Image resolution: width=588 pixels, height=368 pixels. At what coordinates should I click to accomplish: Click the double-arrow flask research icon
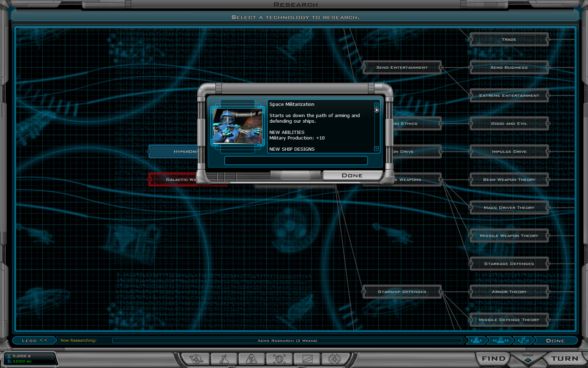[x=500, y=340]
